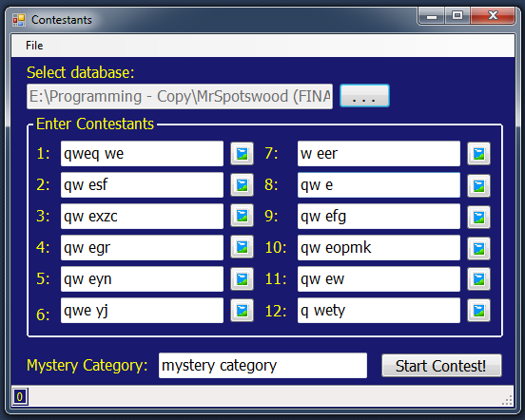This screenshot has height=420, width=525.
Task: Open picture picker beside contestant 4
Action: [242, 247]
